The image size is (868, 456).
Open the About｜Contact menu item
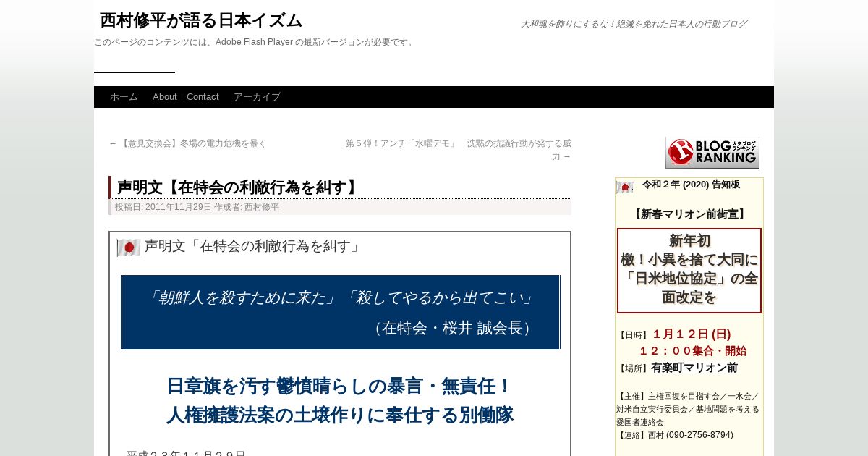click(186, 97)
